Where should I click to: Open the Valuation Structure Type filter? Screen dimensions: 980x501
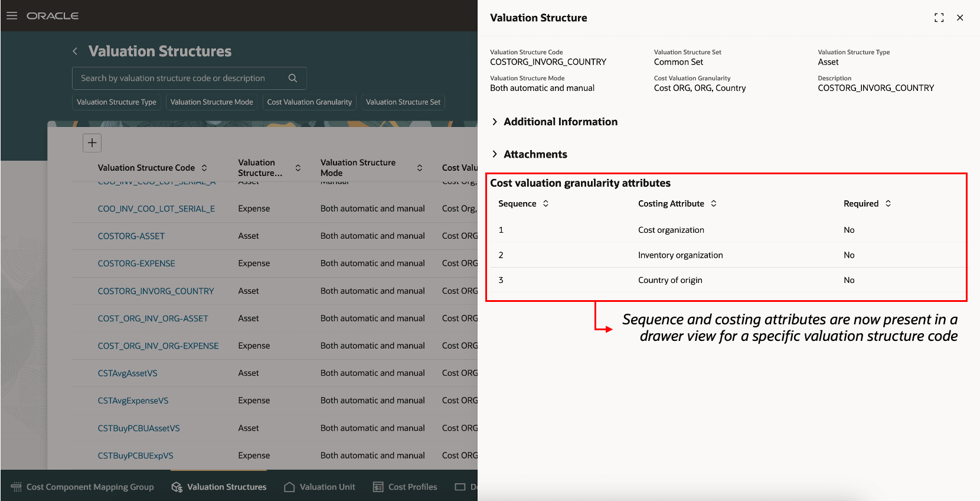point(116,102)
